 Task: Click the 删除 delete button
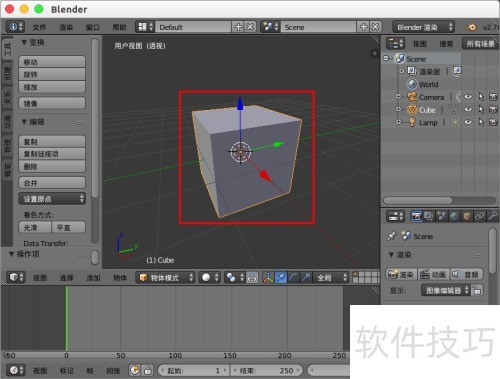pyautogui.click(x=52, y=166)
